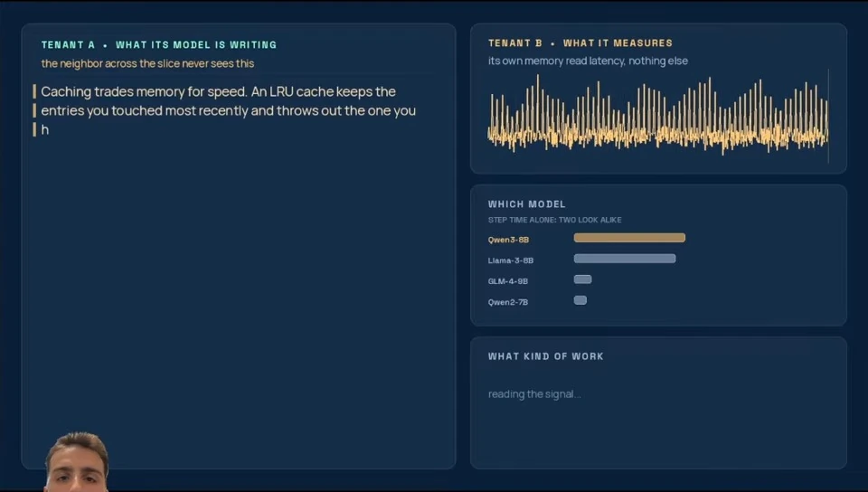
Task: Select the GLM-4-9B label
Action: 507,281
